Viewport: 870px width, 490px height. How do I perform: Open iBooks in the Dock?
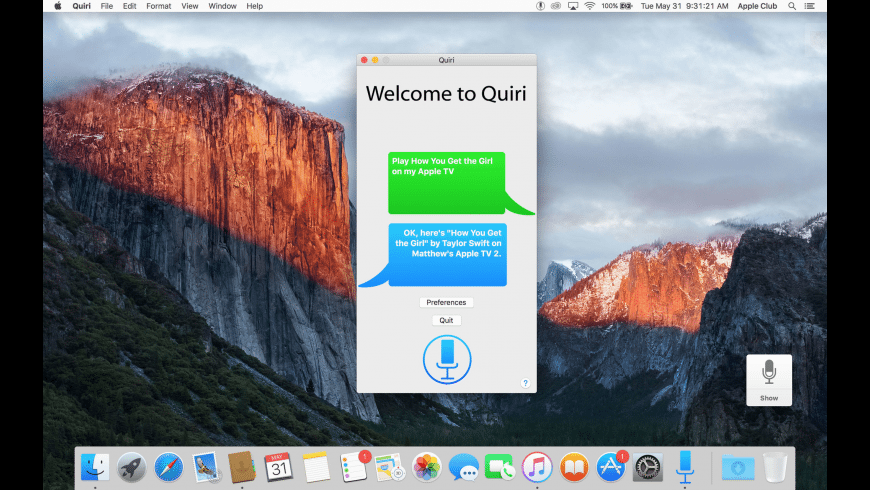pos(574,467)
